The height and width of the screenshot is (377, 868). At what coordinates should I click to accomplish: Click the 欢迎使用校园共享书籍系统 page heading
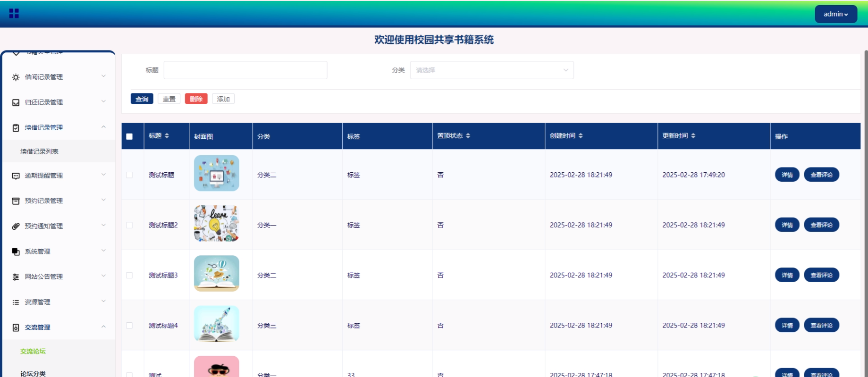tap(434, 40)
